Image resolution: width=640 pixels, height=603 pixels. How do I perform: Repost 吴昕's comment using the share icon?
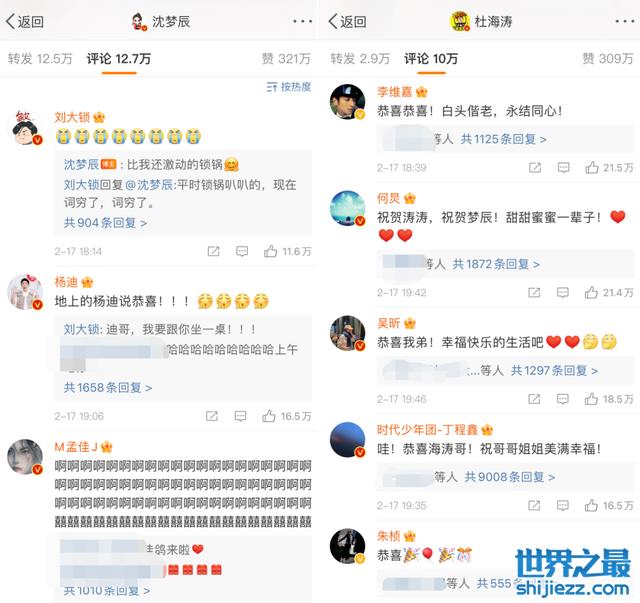point(534,399)
